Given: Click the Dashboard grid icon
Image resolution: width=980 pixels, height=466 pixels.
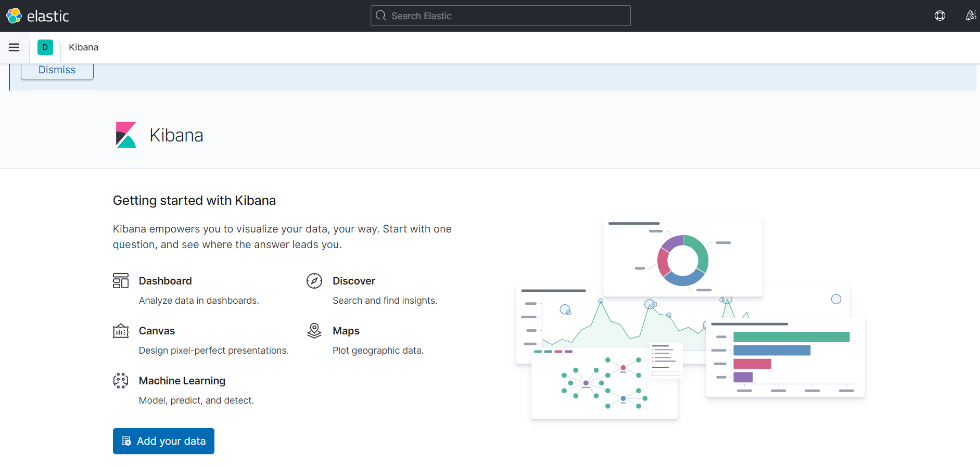Looking at the screenshot, I should [x=121, y=281].
